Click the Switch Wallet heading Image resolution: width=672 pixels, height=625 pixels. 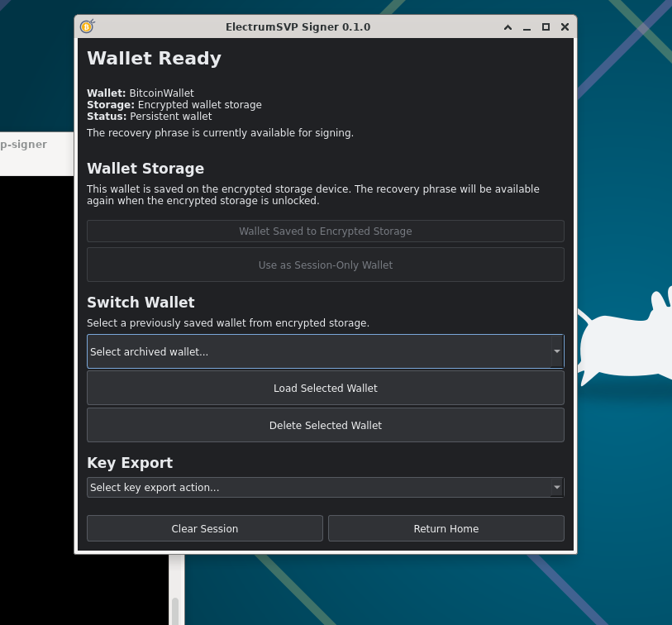tap(141, 303)
